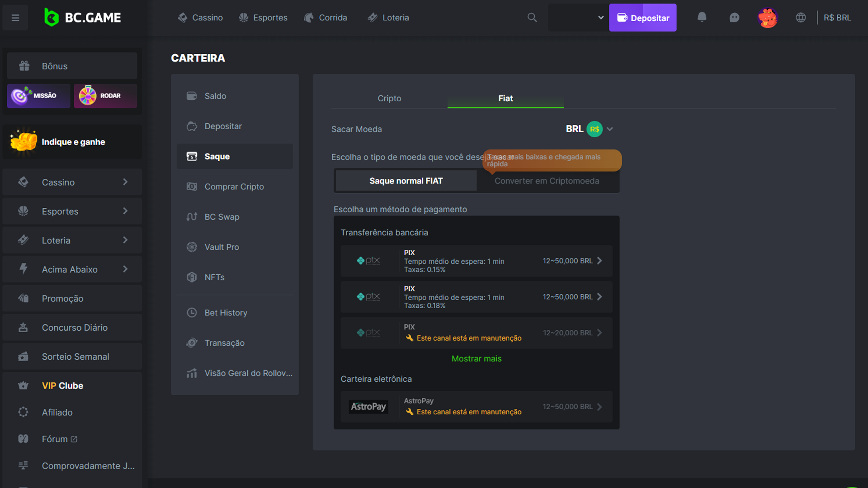868x488 pixels.
Task: Select Cripto tab in withdrawal
Action: (389, 98)
